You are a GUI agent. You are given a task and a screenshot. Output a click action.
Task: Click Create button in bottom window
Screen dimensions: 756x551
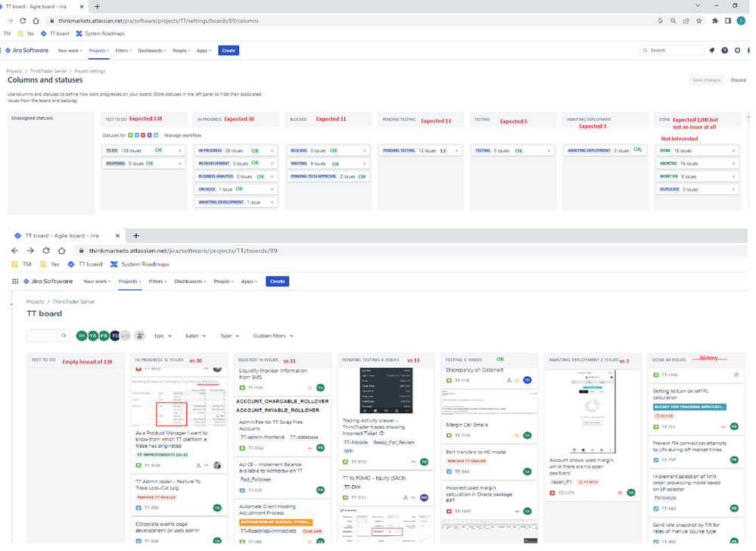(x=277, y=282)
